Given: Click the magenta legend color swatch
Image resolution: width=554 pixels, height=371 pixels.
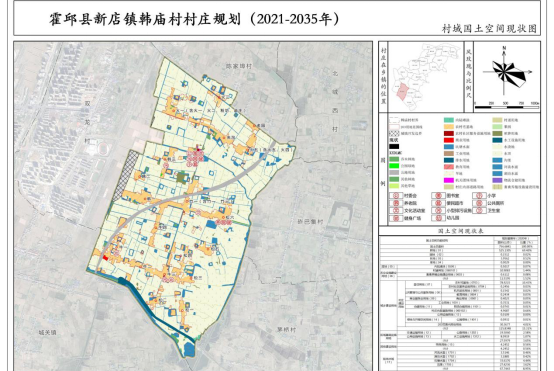Looking at the screenshot, I should [x=449, y=181].
